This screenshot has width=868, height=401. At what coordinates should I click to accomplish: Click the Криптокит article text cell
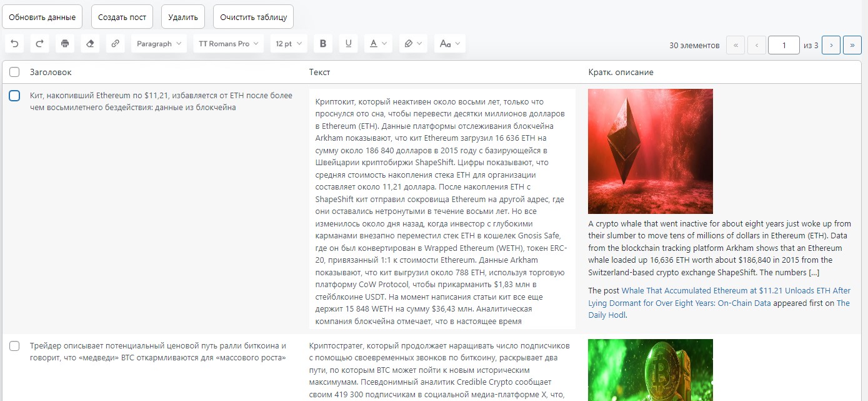pyautogui.click(x=442, y=209)
